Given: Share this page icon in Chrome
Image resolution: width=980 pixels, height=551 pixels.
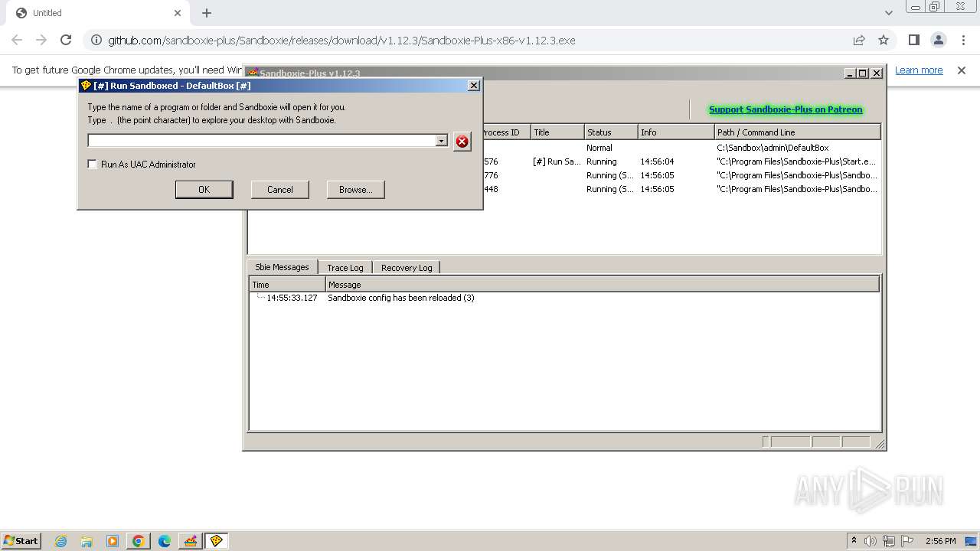Looking at the screenshot, I should pos(859,40).
